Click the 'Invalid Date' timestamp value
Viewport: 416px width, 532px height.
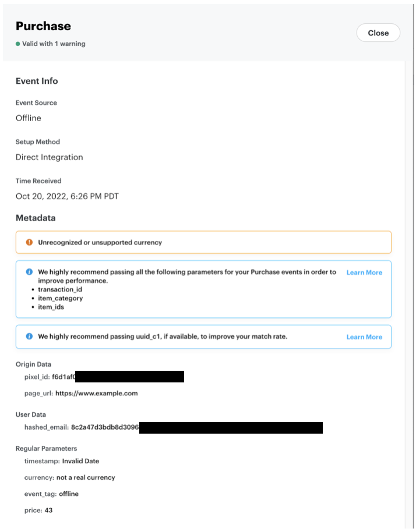point(80,461)
